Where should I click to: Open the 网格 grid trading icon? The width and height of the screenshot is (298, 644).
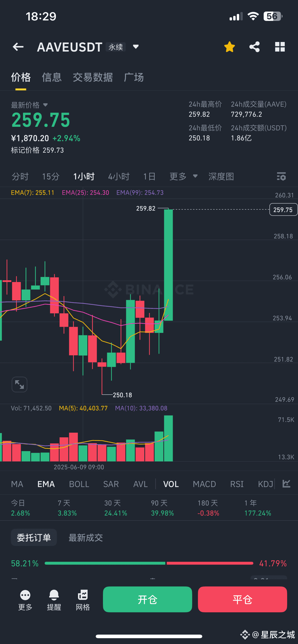83,595
